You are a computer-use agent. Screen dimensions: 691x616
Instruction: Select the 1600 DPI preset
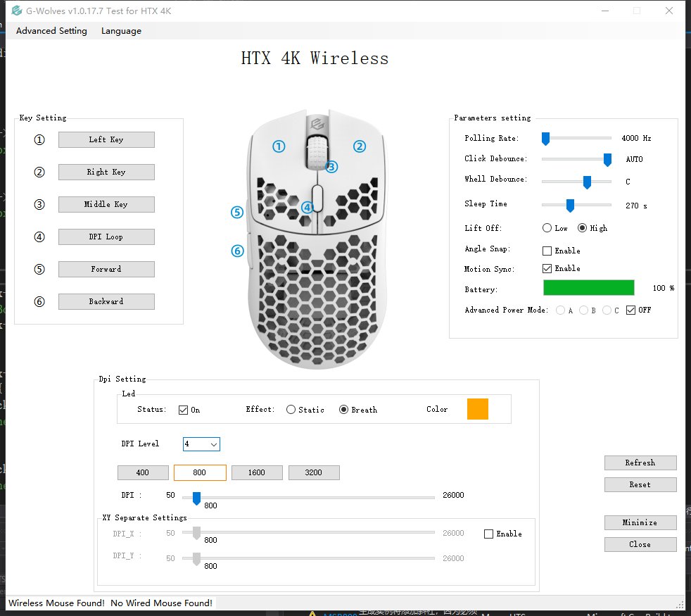(x=257, y=472)
